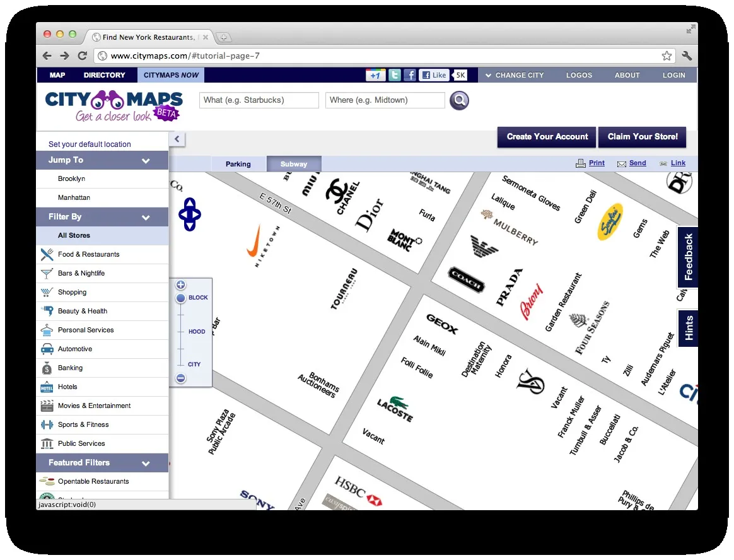Switch to the Directory tab
Viewport: 734px width, 560px height.
click(105, 75)
